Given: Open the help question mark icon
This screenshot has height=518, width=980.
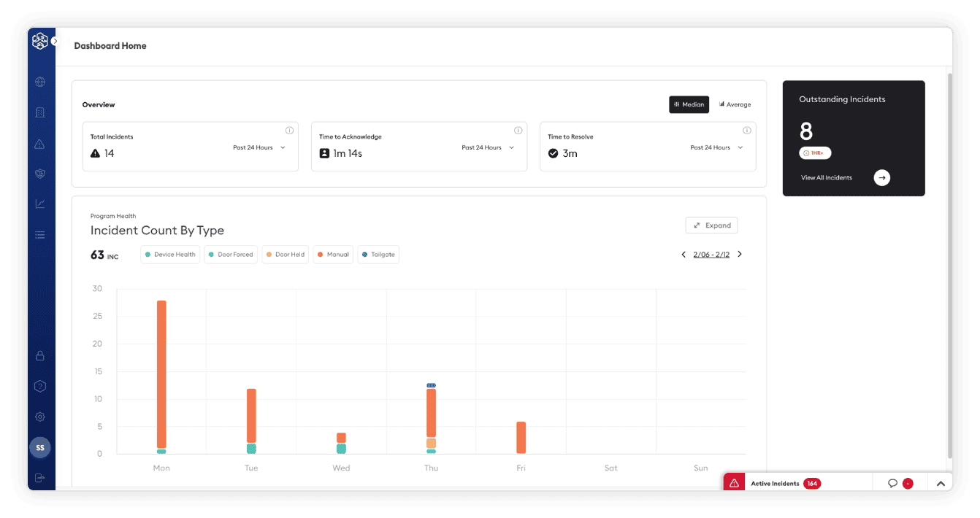Looking at the screenshot, I should pos(40,386).
